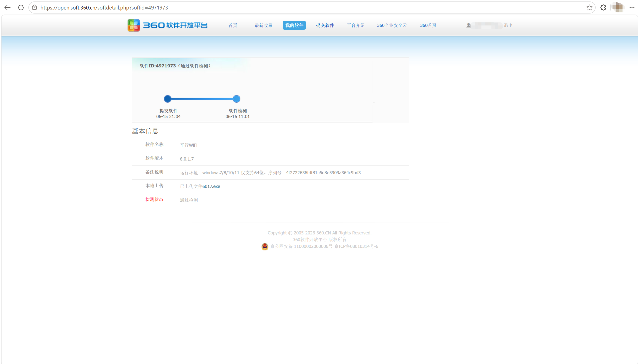Log out using the 退出 link

[x=508, y=25]
